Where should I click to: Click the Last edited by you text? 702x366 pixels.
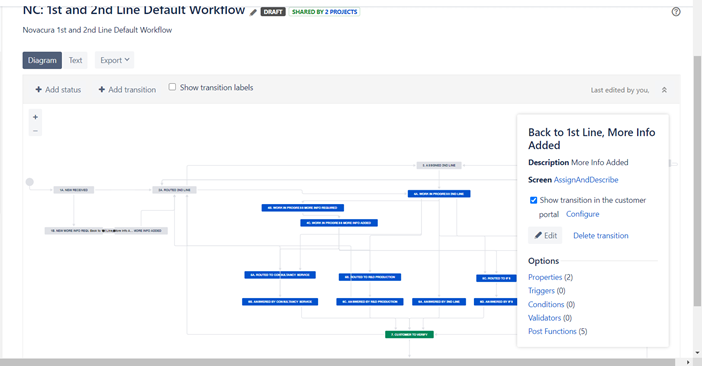pos(620,90)
